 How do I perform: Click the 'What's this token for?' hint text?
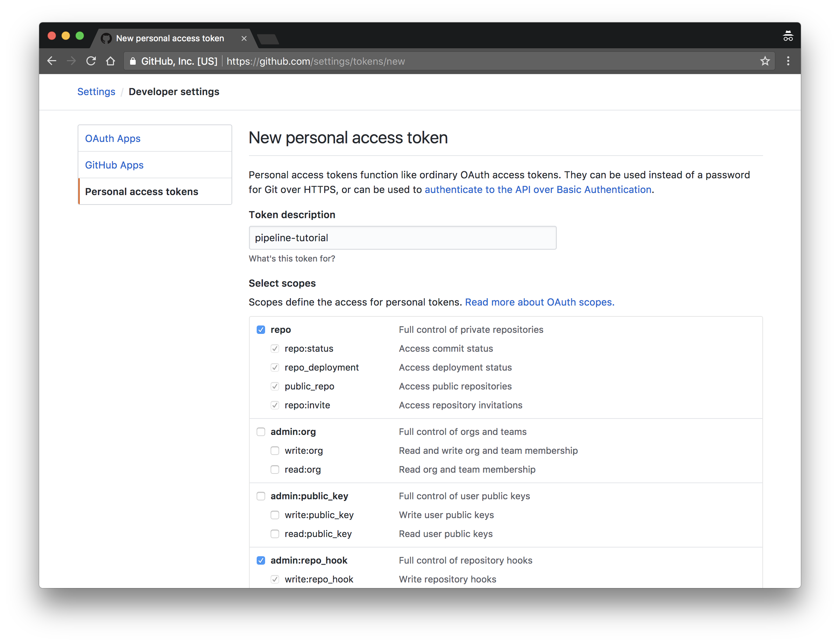292,258
